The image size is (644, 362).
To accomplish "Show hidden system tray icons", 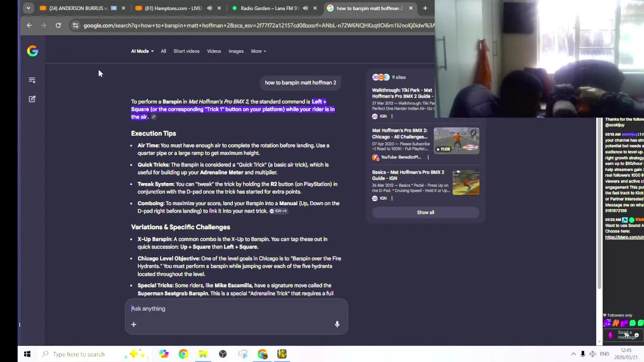I will click(573, 354).
